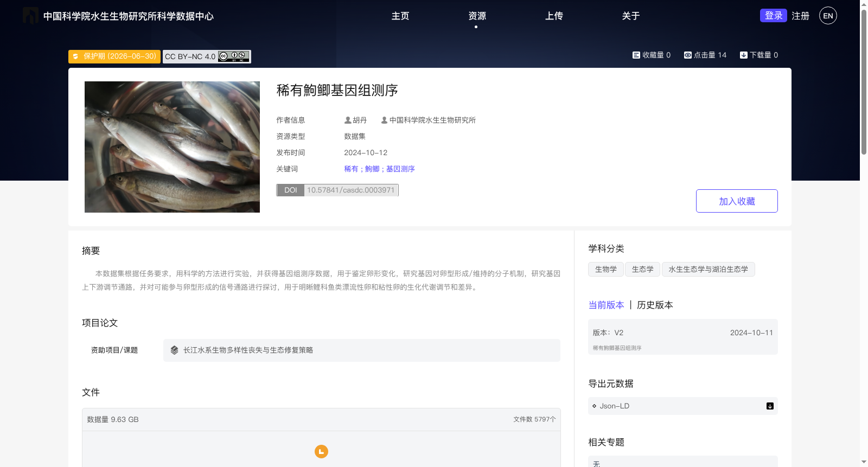The width and height of the screenshot is (868, 467).
Task: Click the 导出元数据 heading
Action: [611, 383]
